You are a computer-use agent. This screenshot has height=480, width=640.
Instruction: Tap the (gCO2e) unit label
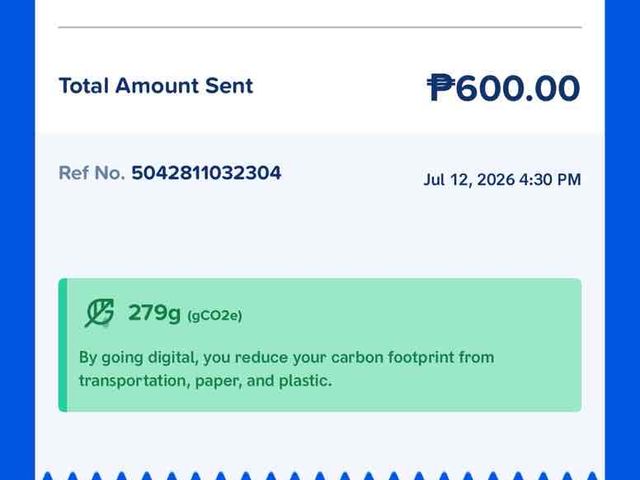coord(215,316)
